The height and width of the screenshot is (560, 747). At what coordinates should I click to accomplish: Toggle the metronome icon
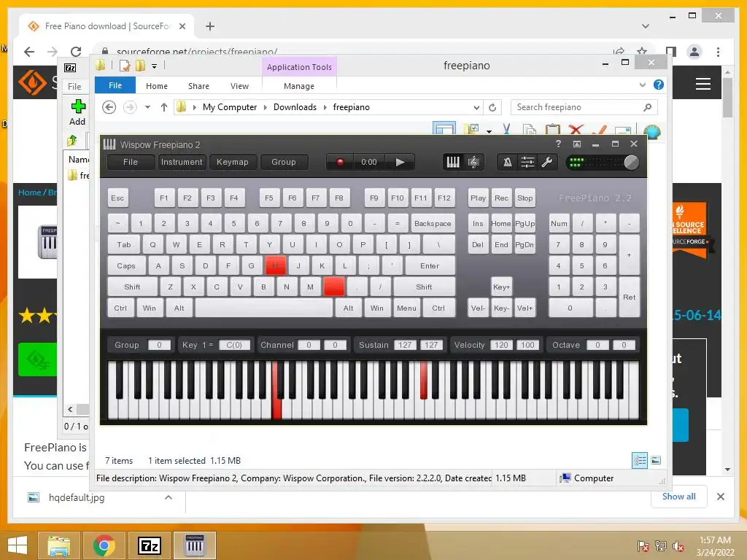508,163
